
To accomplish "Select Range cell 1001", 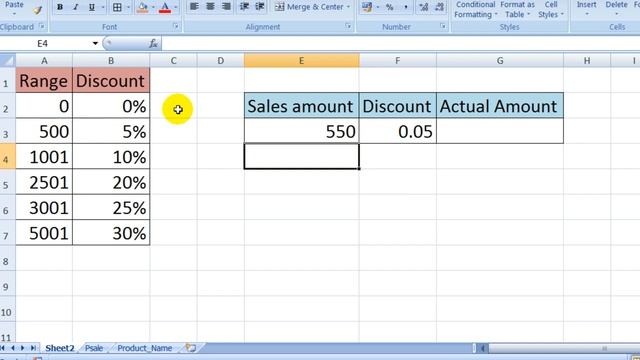I will point(44,157).
